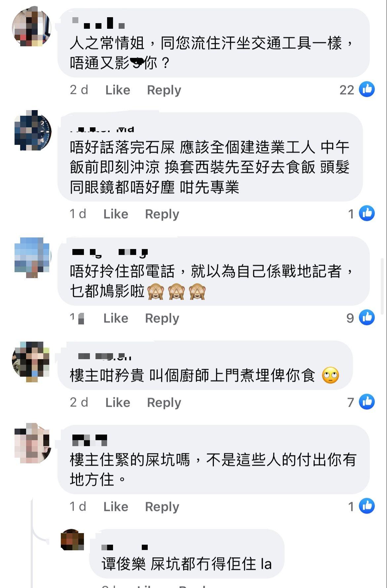The width and height of the screenshot is (387, 588).
Task: Reply to the 樓主咁矜貴 chef comment
Action: tap(164, 402)
